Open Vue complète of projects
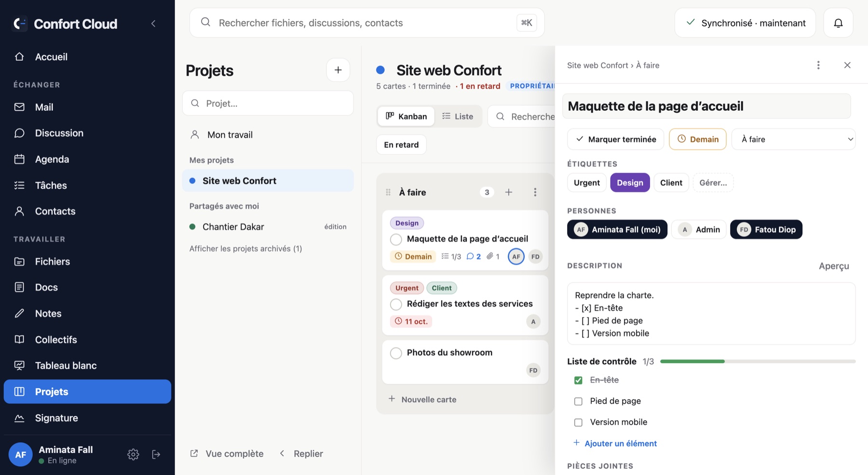The height and width of the screenshot is (475, 868). click(227, 454)
